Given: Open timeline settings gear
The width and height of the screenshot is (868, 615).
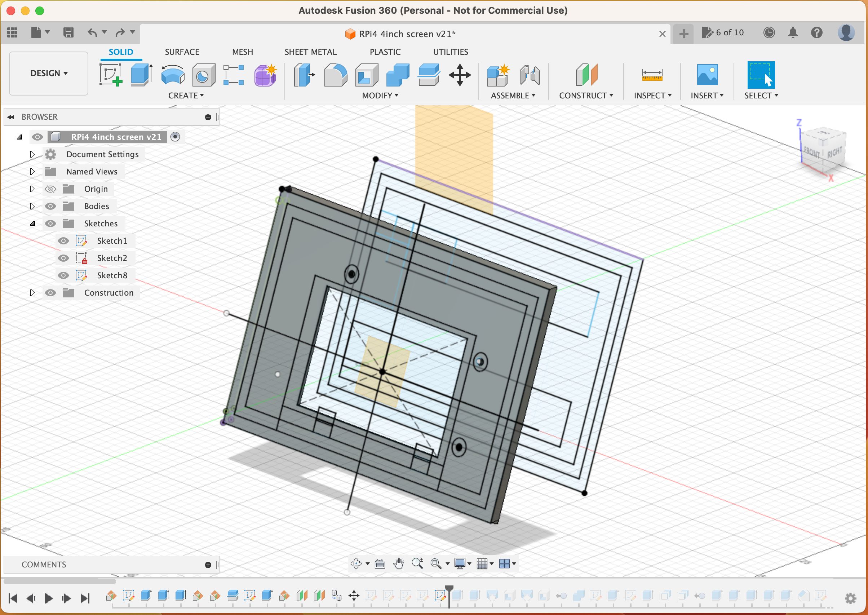Looking at the screenshot, I should pos(851,598).
